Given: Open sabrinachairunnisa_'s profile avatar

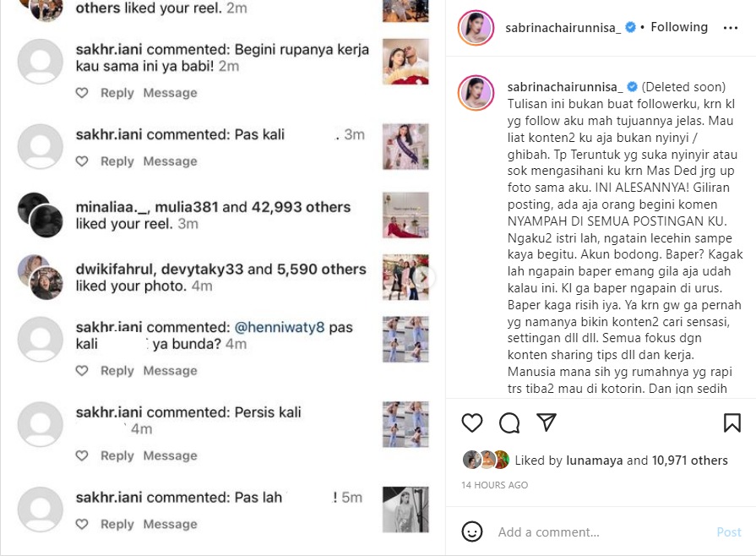Looking at the screenshot, I should 477,27.
